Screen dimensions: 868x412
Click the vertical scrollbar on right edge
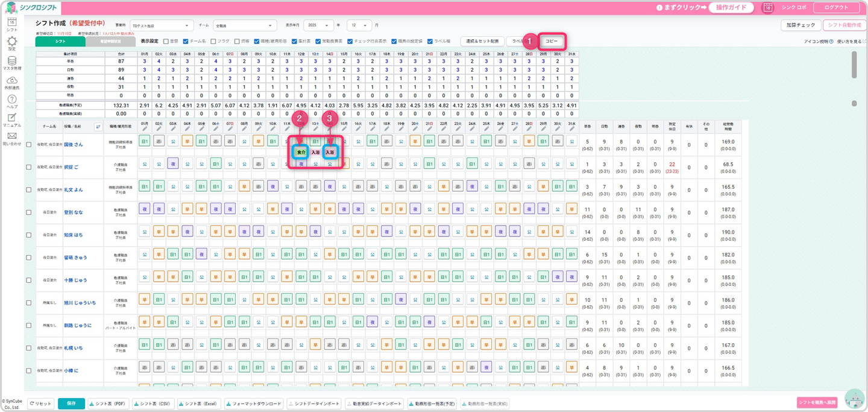(854, 64)
